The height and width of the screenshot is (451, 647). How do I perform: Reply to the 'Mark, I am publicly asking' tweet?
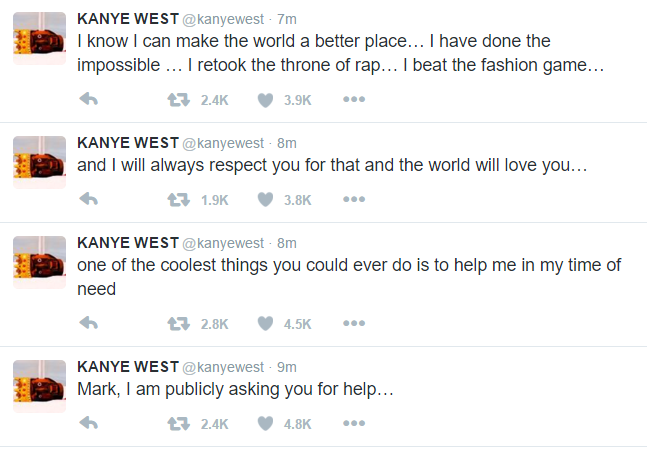(88, 423)
